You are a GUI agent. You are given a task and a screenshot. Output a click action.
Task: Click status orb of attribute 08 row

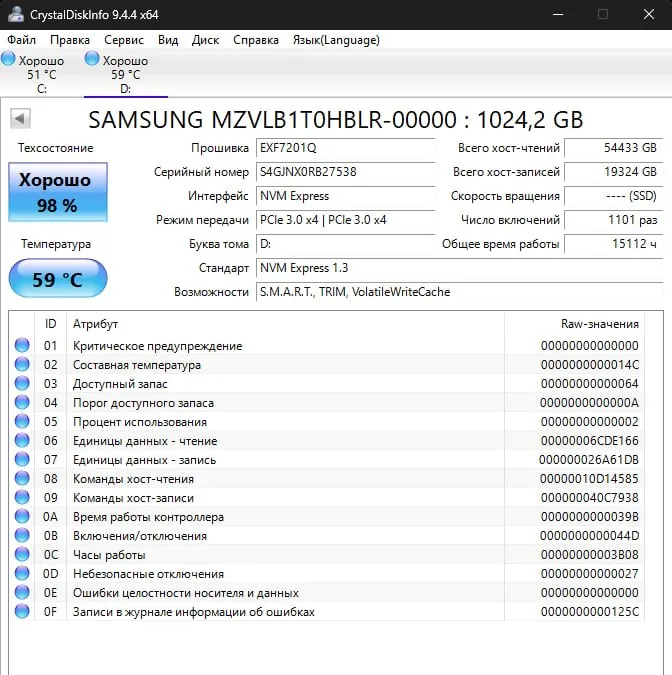tap(22, 478)
